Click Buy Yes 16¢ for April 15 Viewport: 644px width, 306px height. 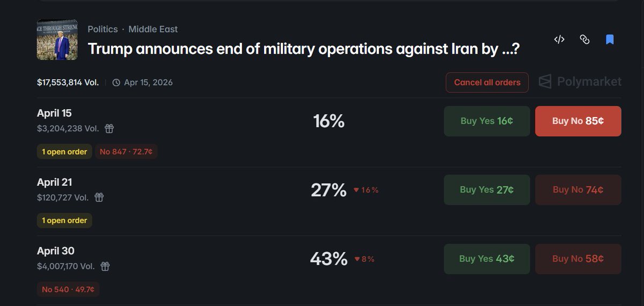click(x=487, y=121)
